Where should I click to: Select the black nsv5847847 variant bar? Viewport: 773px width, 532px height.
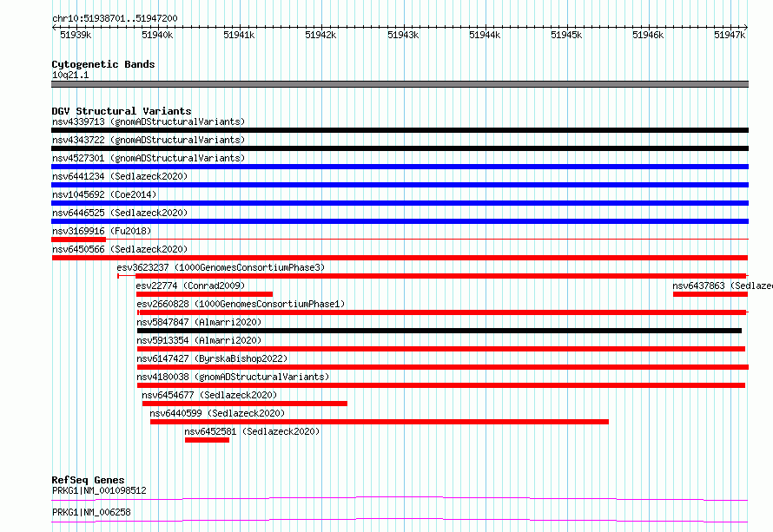coord(439,331)
